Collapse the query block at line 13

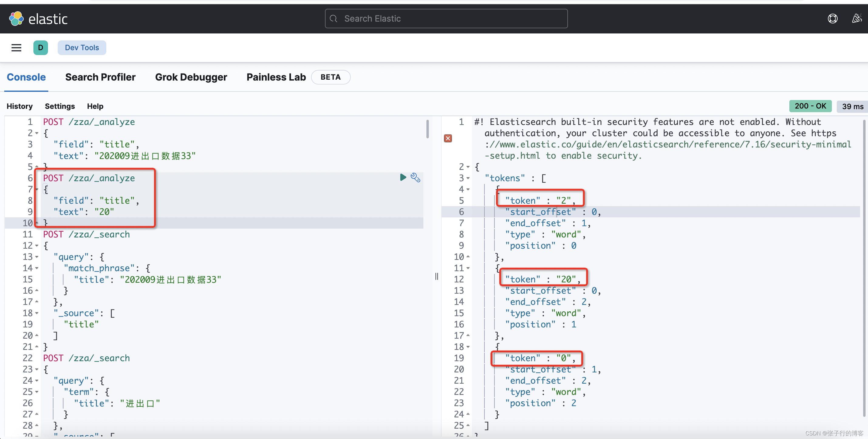click(x=37, y=257)
